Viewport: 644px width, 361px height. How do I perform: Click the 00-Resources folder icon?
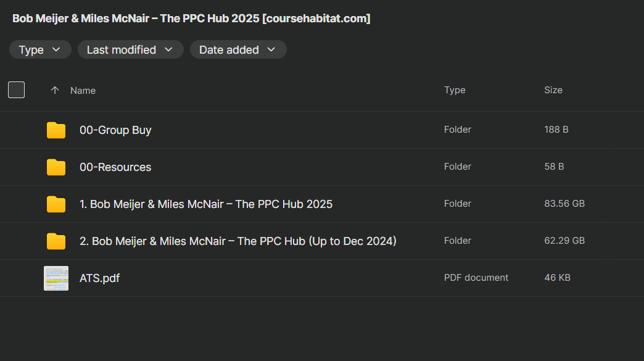point(56,167)
